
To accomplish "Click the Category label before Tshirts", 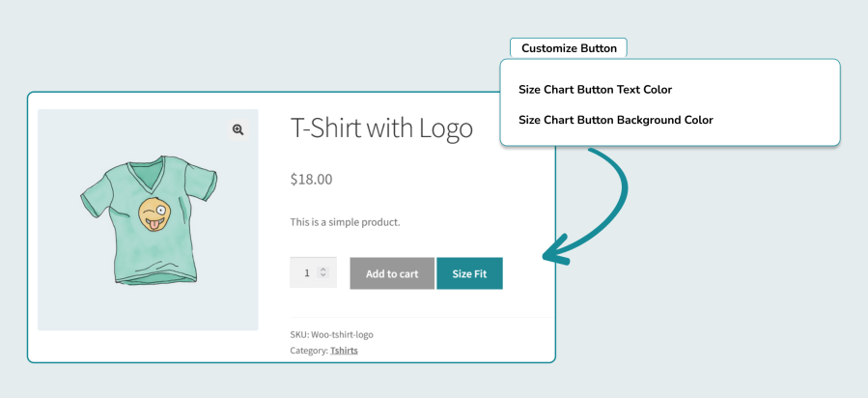I will click(x=308, y=351).
